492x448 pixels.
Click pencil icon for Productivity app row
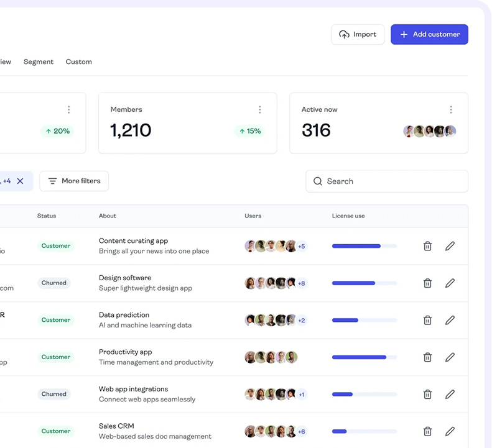pos(450,357)
